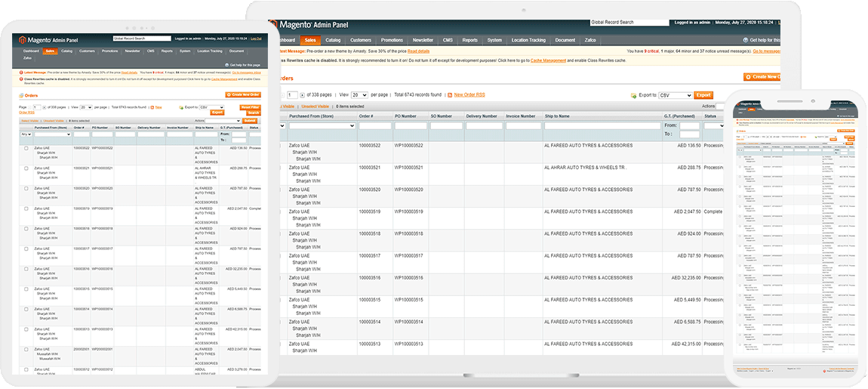Screen dimensions: 868x389
Task: Click Ship to Name filter field on laptop
Action: point(602,126)
